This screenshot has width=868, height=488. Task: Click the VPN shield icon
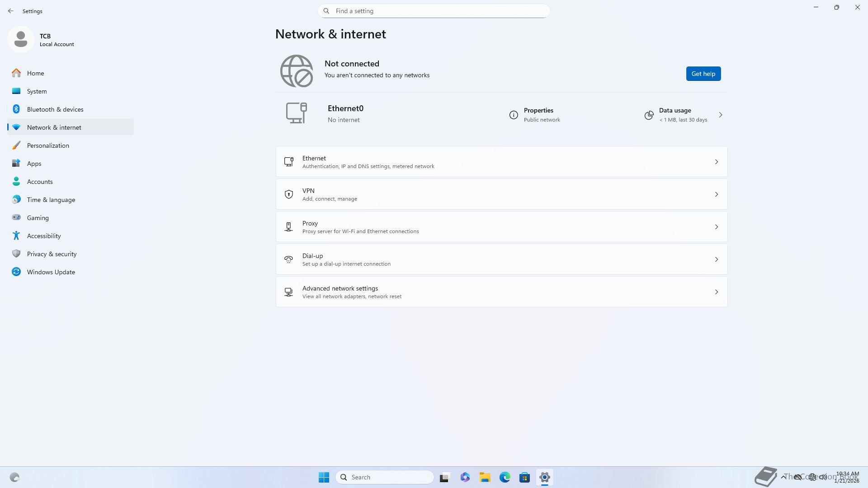[x=288, y=194]
